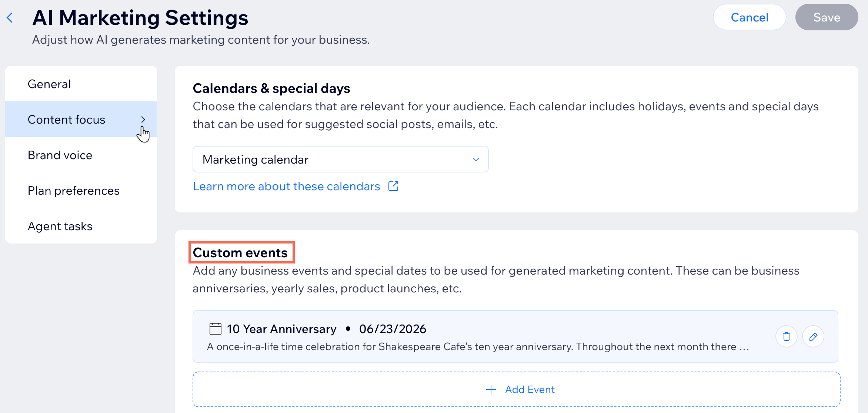This screenshot has height=413, width=868.
Task: Go to Agent tasks section
Action: click(81, 226)
